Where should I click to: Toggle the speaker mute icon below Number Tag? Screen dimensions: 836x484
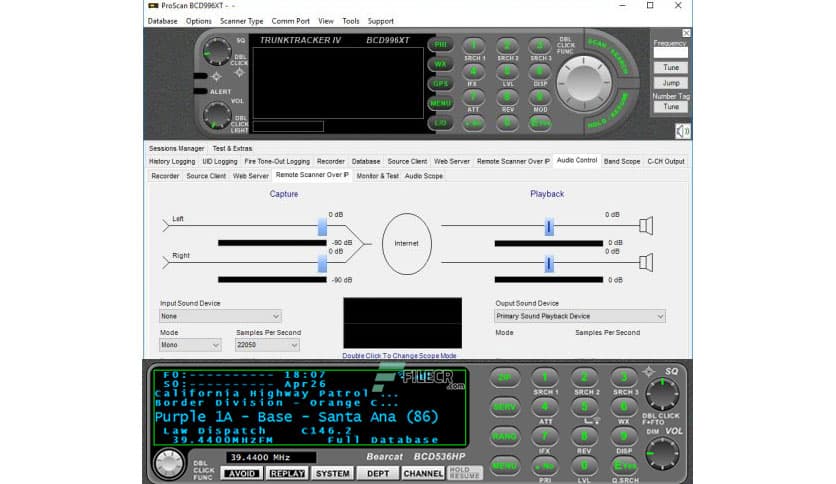pos(682,131)
